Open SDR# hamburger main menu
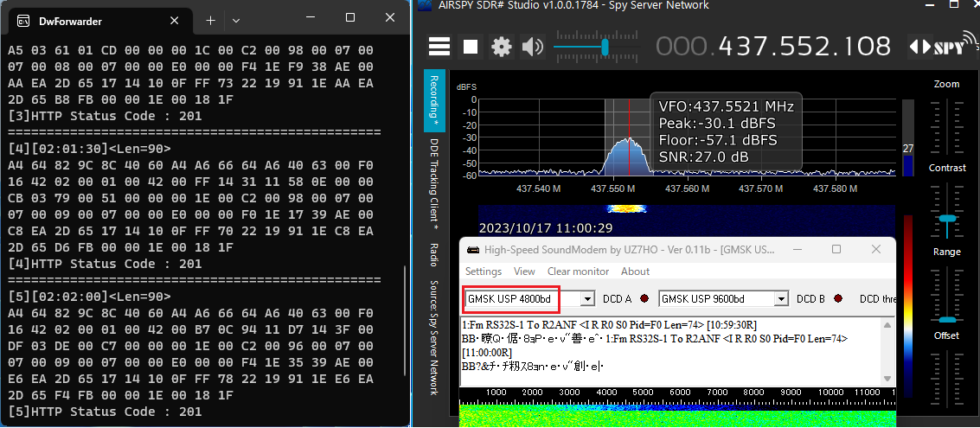The height and width of the screenshot is (428, 980). [439, 47]
